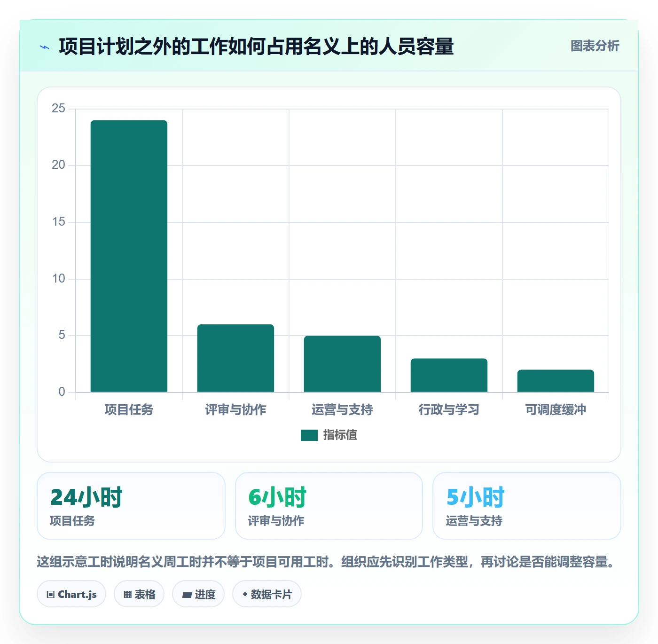658x644 pixels.
Task: Click the y-axis value 15
Action: 58,222
